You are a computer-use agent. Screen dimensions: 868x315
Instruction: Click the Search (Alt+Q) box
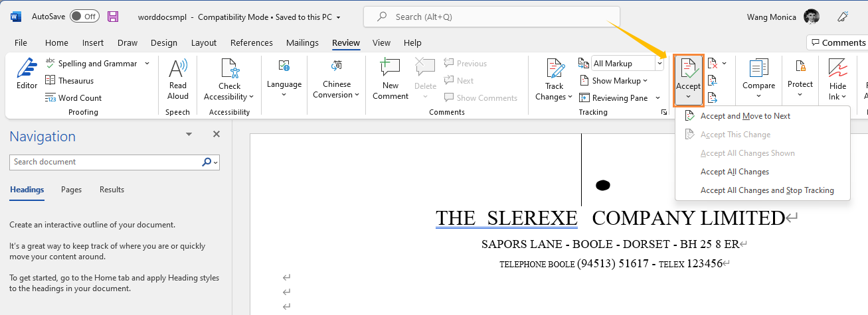(491, 17)
